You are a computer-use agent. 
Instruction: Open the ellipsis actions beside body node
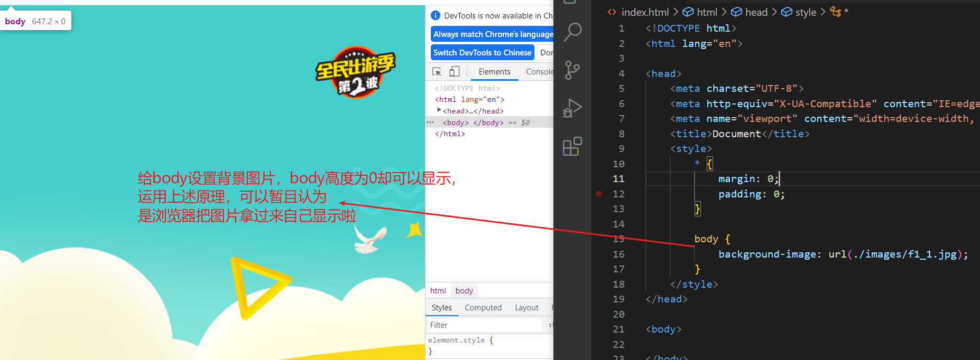pos(430,122)
